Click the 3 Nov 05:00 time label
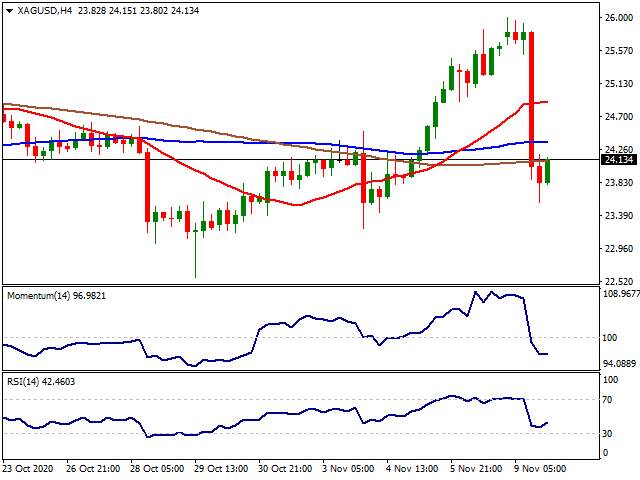This screenshot has width=640, height=480. click(x=351, y=468)
